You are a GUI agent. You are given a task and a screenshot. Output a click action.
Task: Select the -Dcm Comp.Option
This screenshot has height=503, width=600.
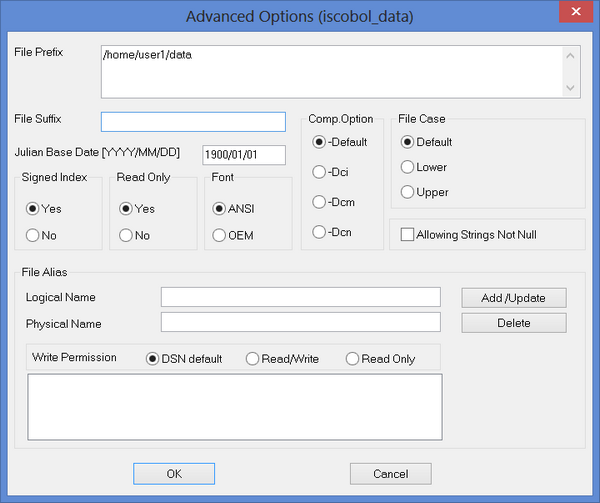click(319, 202)
